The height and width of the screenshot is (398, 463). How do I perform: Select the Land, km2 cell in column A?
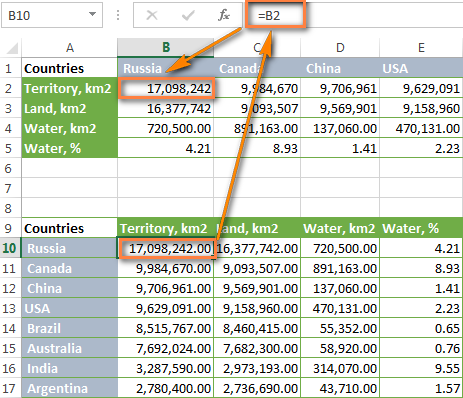tap(69, 108)
